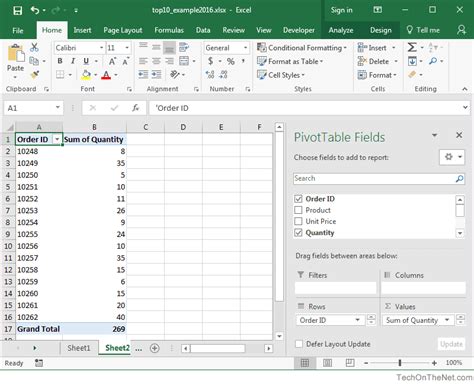Click the Save icon in title bar

(x=17, y=10)
